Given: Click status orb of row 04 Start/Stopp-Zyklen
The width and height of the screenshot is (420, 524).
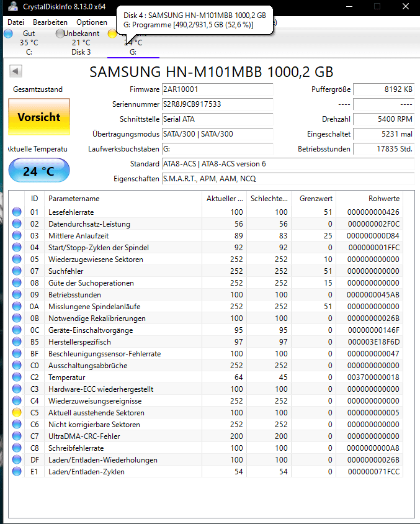Looking at the screenshot, I should [x=17, y=247].
